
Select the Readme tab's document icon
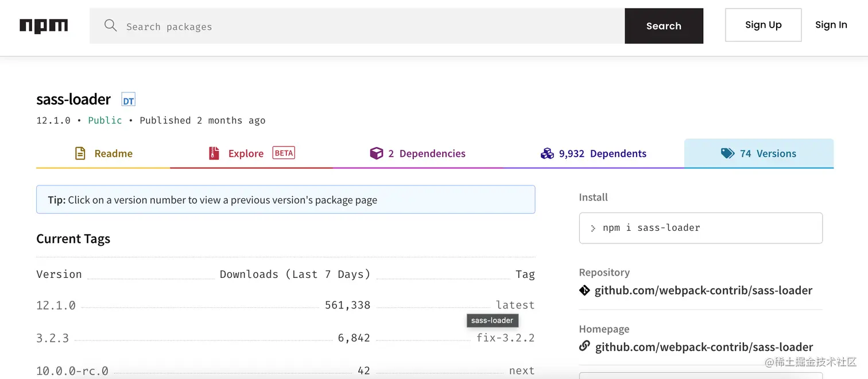(80, 153)
